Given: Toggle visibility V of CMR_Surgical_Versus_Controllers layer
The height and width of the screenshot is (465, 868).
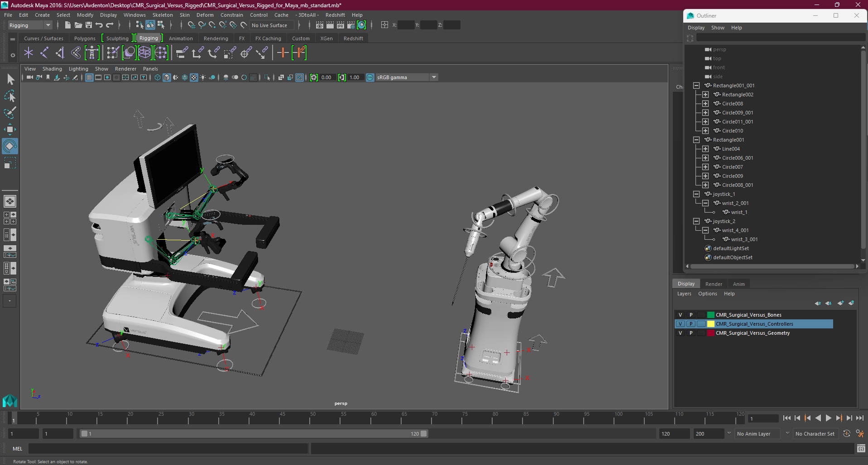Looking at the screenshot, I should (x=680, y=324).
